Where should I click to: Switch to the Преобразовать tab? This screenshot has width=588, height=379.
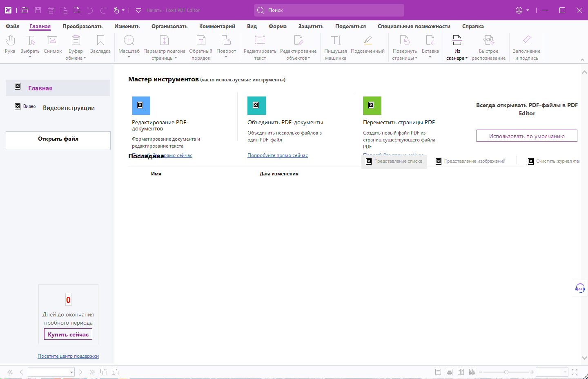coord(82,26)
